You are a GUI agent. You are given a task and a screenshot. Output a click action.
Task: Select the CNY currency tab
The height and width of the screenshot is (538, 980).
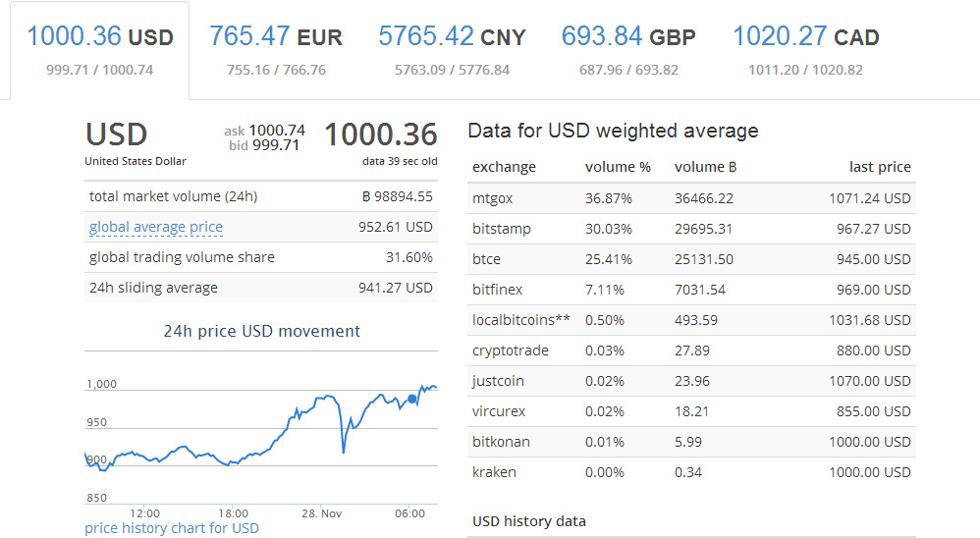(452, 50)
